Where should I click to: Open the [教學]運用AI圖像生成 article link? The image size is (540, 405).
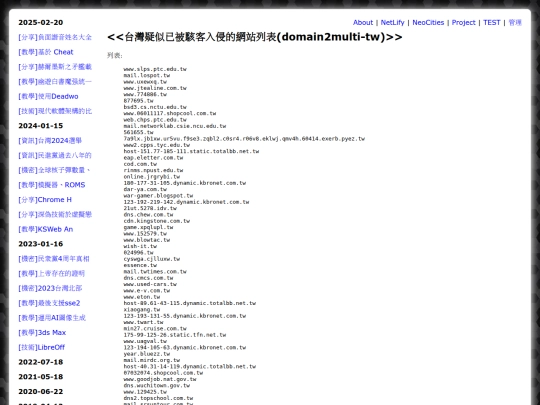click(x=52, y=318)
